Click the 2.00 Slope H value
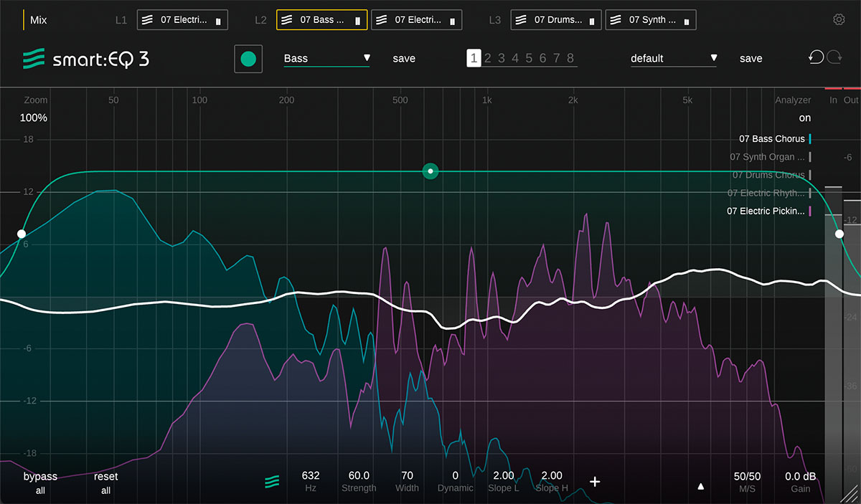 coord(552,475)
